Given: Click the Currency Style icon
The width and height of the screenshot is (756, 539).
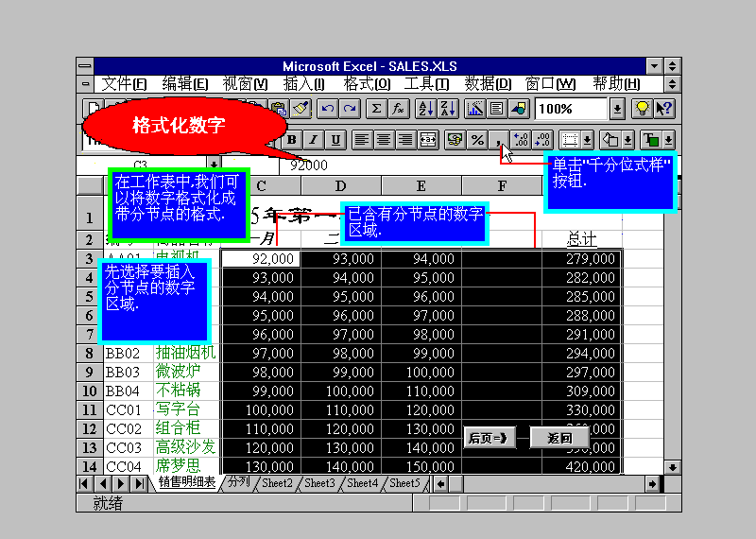Looking at the screenshot, I should click(455, 140).
